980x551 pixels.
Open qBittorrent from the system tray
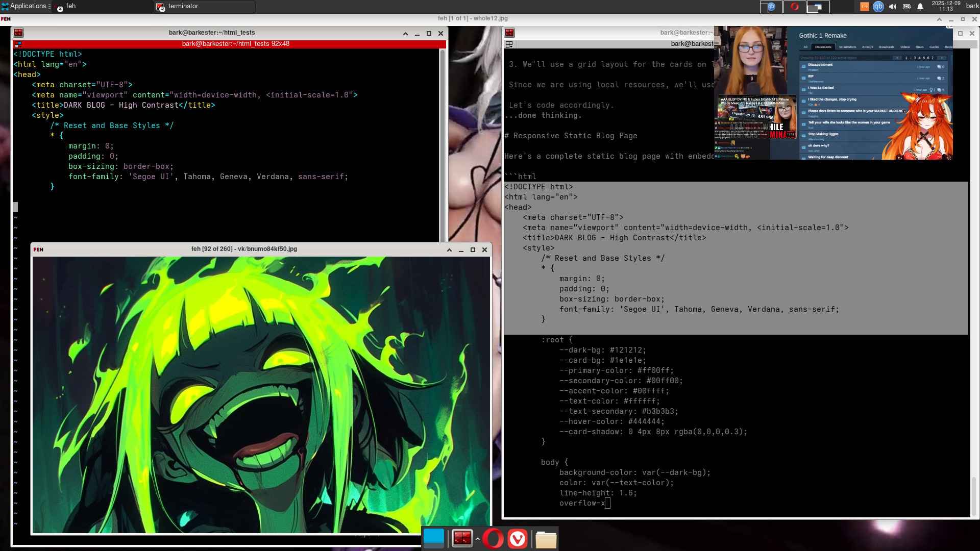(878, 7)
